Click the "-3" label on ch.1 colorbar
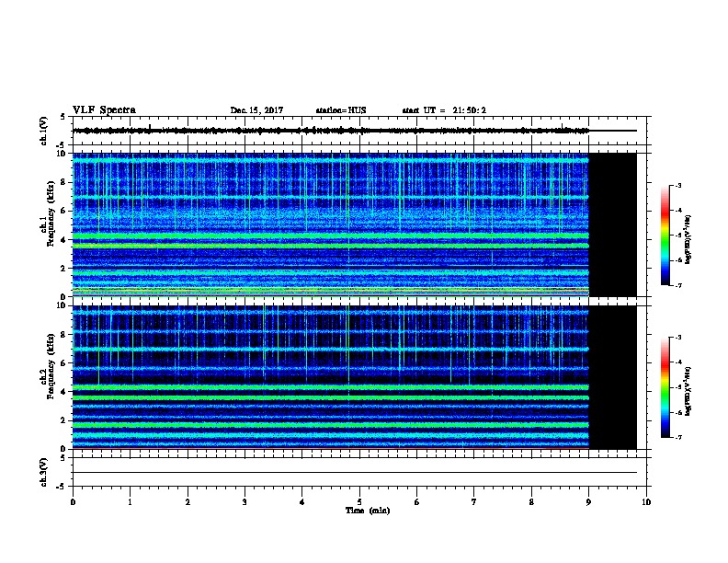 (x=677, y=185)
